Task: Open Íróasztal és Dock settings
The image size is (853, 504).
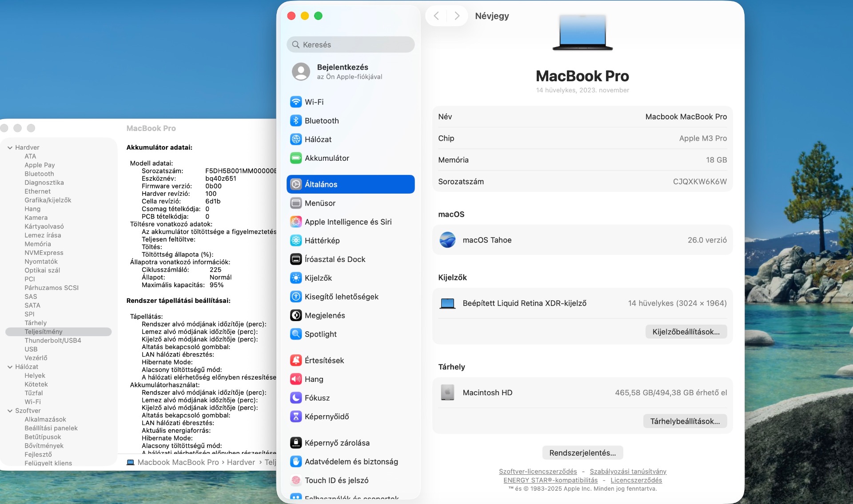Action: tap(351, 259)
